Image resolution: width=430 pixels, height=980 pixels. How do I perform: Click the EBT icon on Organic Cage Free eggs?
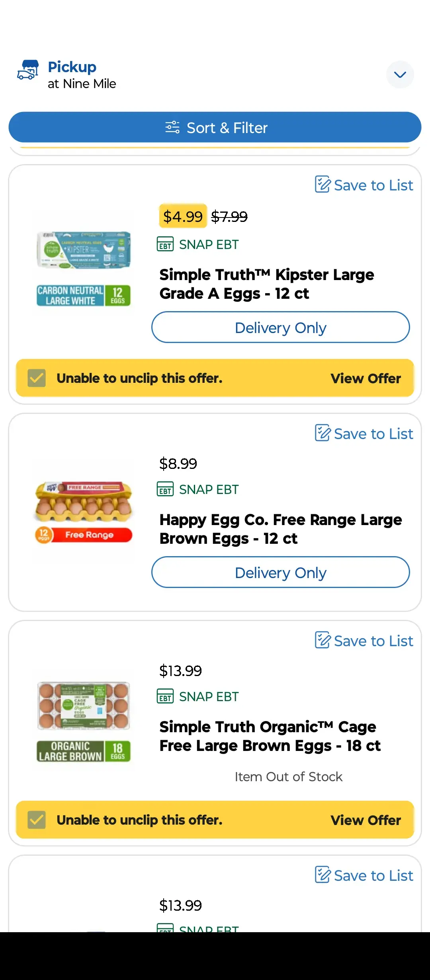click(165, 696)
